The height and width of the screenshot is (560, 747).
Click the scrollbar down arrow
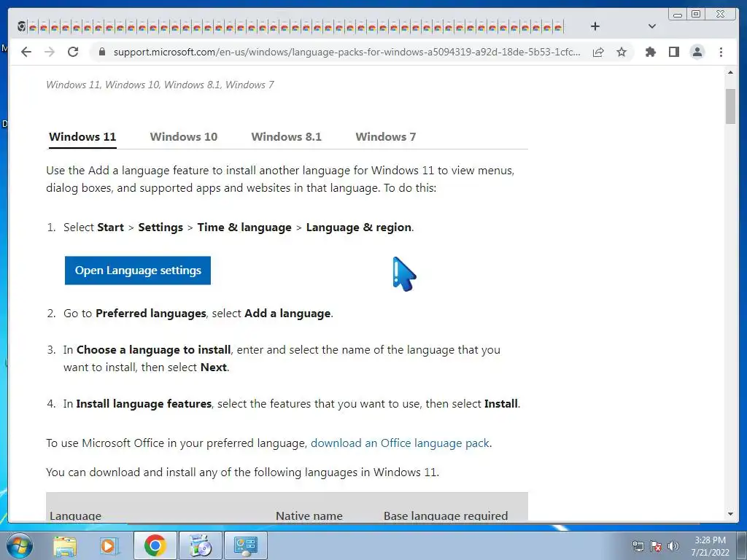pyautogui.click(x=730, y=514)
